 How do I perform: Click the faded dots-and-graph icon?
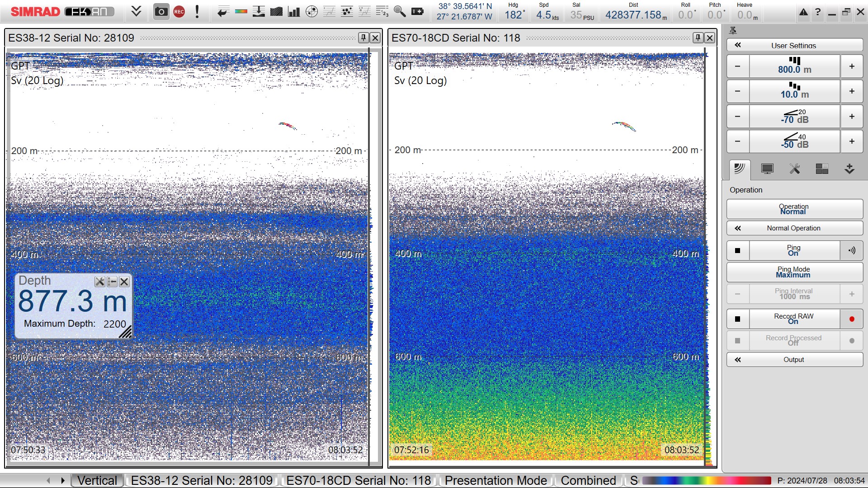tap(364, 12)
